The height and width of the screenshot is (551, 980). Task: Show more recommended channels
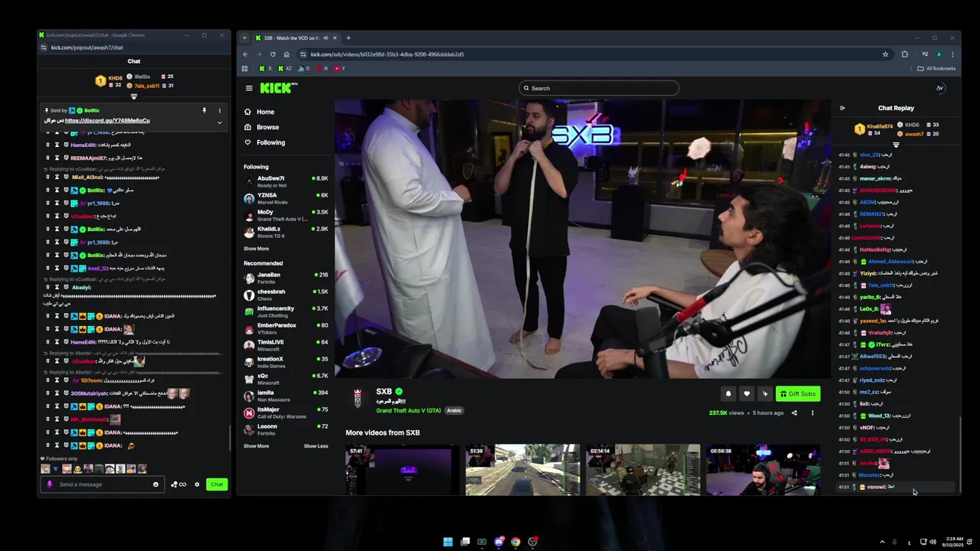coord(256,446)
